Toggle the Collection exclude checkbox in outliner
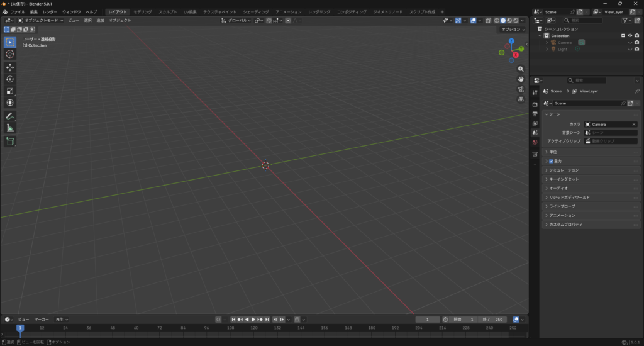Viewport: 644px width, 346px height. tap(623, 36)
